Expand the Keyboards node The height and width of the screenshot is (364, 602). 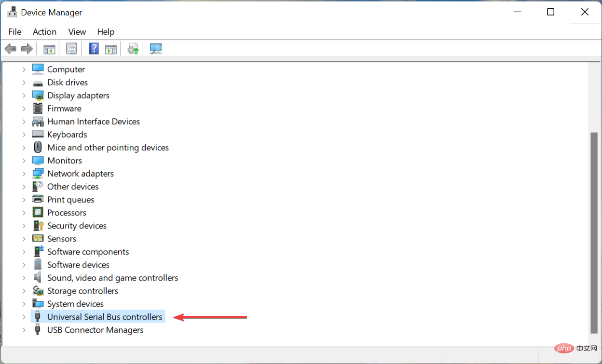[24, 135]
